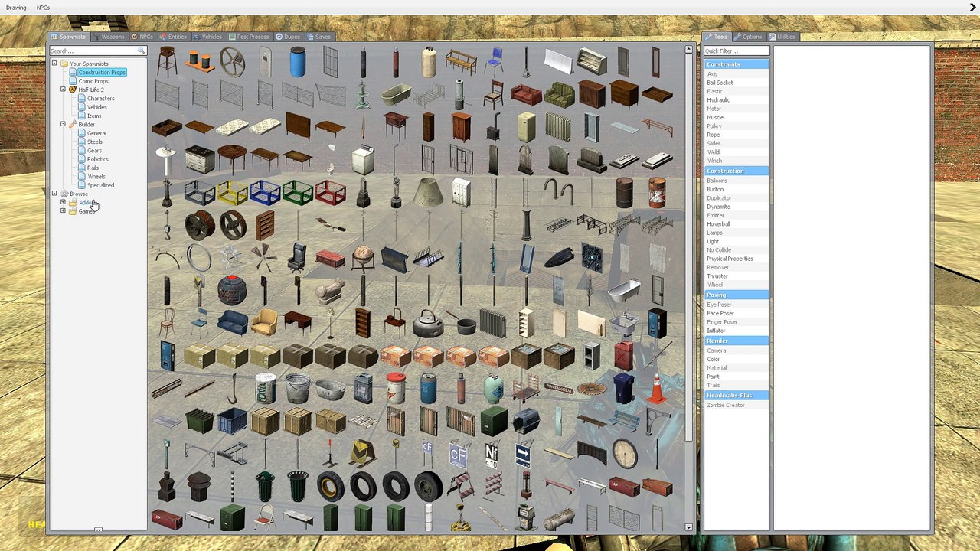The image size is (980, 551).
Task: Select the blue arrow road sign prop
Action: (524, 455)
